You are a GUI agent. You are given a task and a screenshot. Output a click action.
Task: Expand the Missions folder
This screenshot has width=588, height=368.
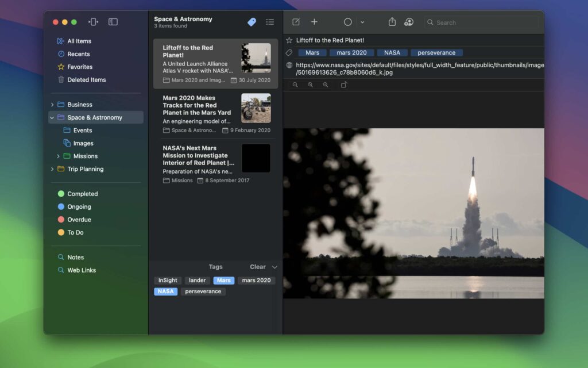pos(58,156)
